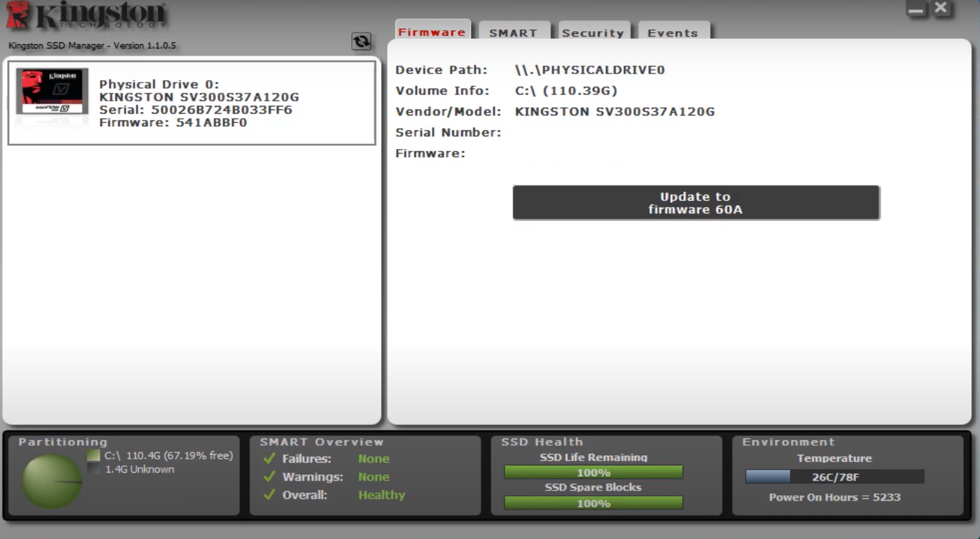
Task: Click the 'Partitioning' panel heading
Action: coord(63,442)
